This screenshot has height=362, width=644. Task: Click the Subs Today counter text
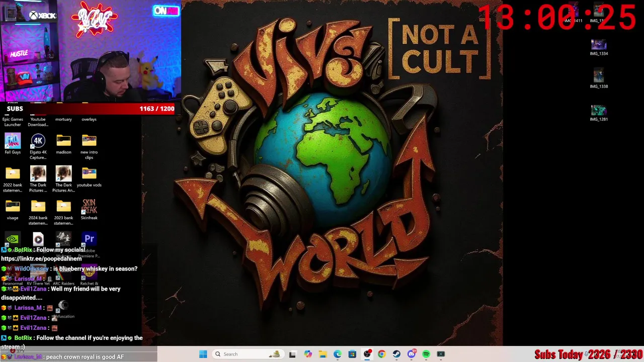pos(589,355)
